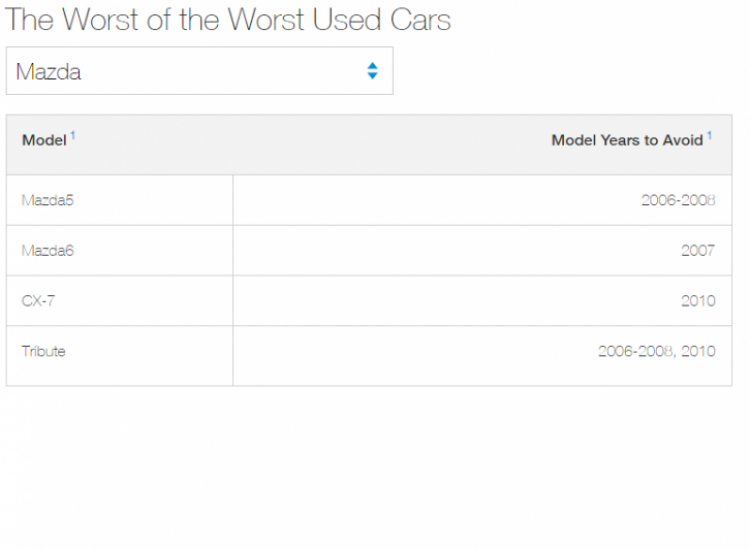Click the Mazda5 row's empty middle area
The image size is (750, 550).
[x=400, y=201]
